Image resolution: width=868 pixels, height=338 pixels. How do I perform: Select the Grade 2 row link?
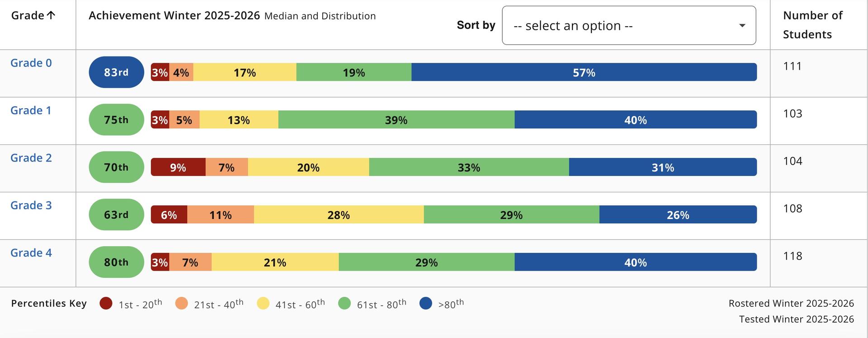click(x=31, y=158)
